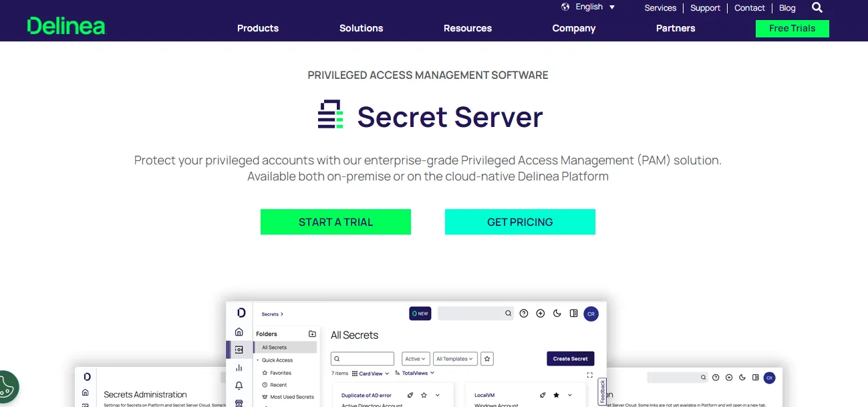Expand the LocalVM card chevron

click(x=570, y=395)
